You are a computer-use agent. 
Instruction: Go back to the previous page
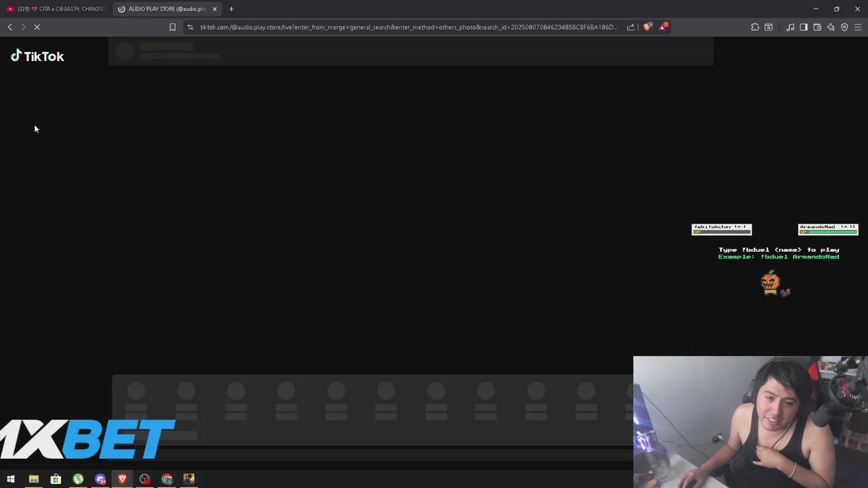tap(10, 27)
